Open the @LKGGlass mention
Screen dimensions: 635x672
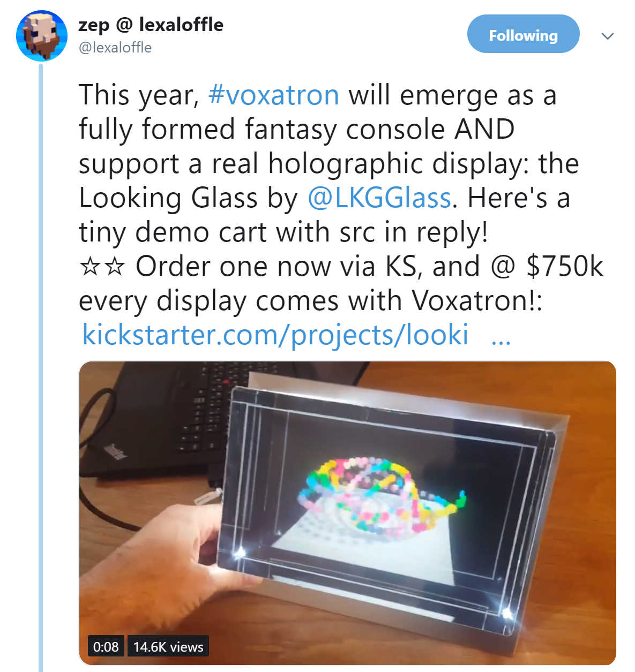coord(379,198)
